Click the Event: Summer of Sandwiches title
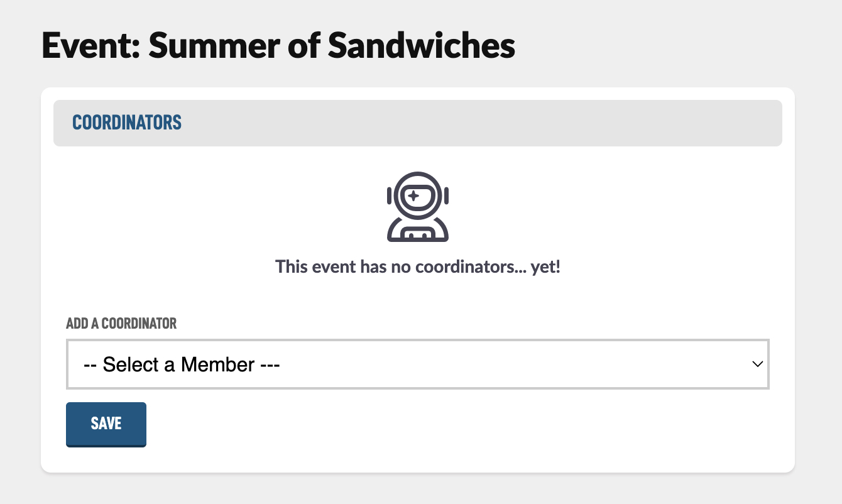The height and width of the screenshot is (504, 842). (x=278, y=45)
